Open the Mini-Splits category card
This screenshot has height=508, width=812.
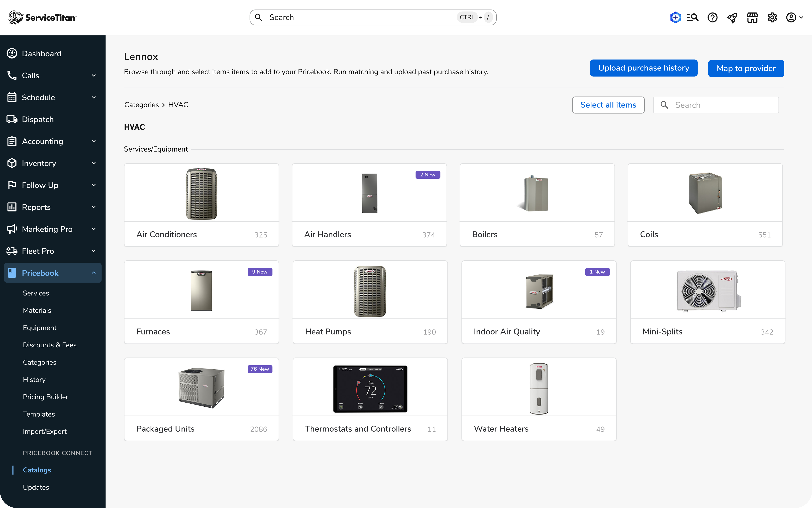click(x=707, y=302)
